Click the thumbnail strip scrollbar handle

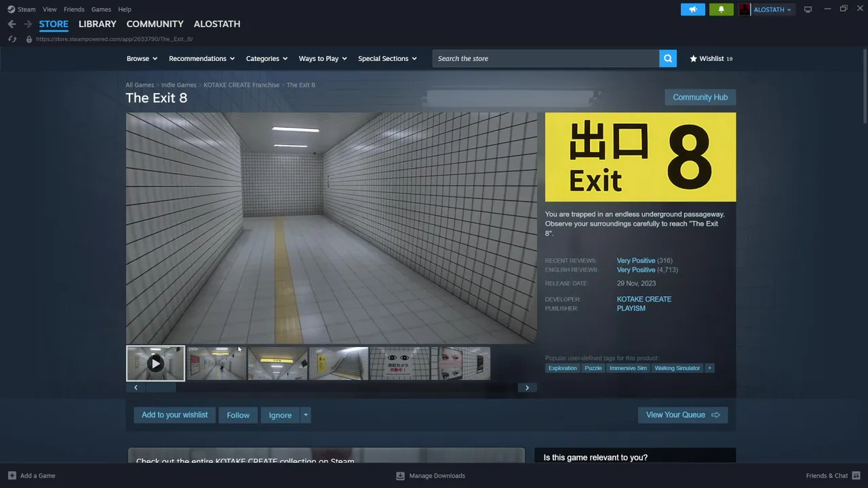point(161,388)
